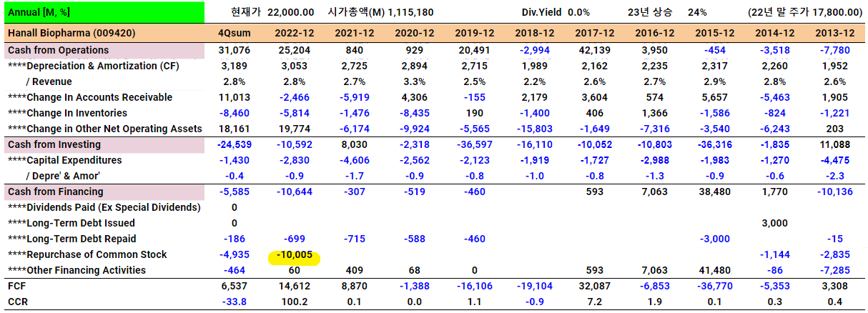The height and width of the screenshot is (313, 868).
Task: Select FCF 2015-12 value -36,770
Action: [x=714, y=286]
